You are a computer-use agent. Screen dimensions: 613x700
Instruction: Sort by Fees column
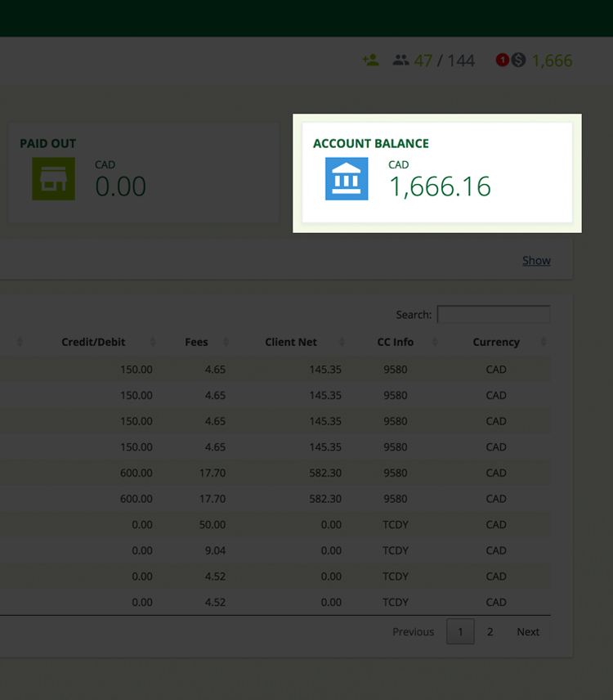coord(196,342)
